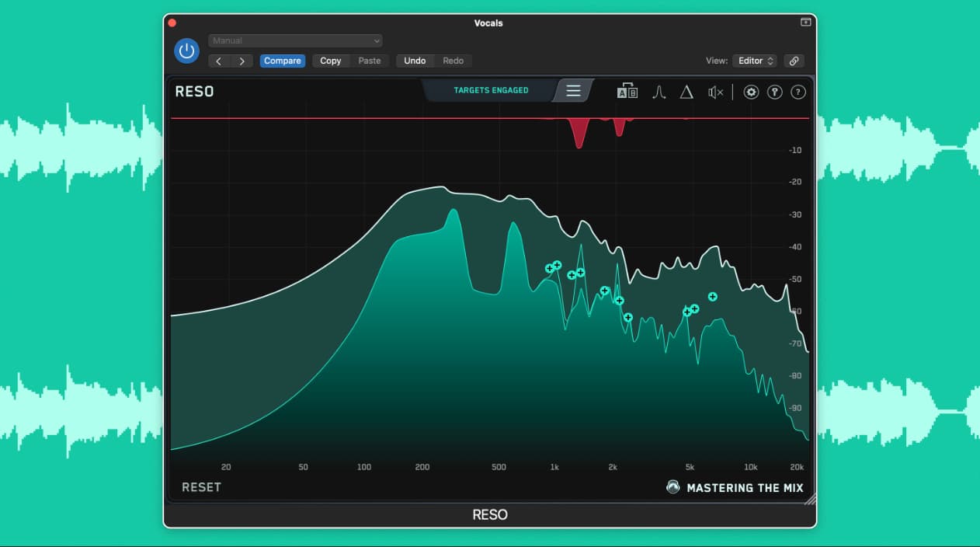Click the Vocals window title
The image size is (980, 547).
click(488, 23)
